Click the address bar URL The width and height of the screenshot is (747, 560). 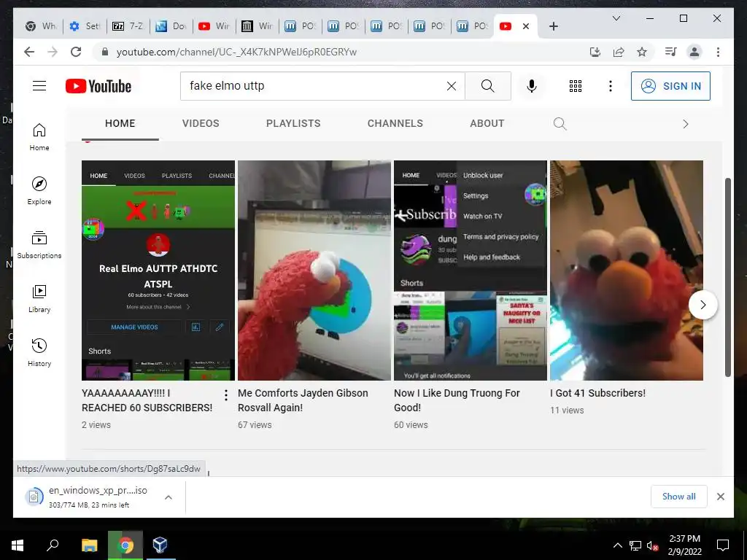coord(236,52)
